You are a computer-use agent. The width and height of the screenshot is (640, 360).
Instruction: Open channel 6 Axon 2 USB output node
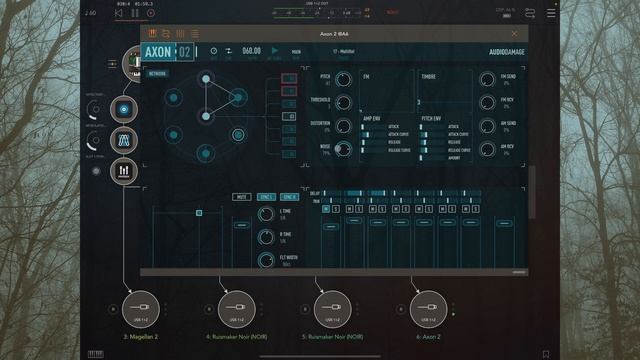[428, 309]
